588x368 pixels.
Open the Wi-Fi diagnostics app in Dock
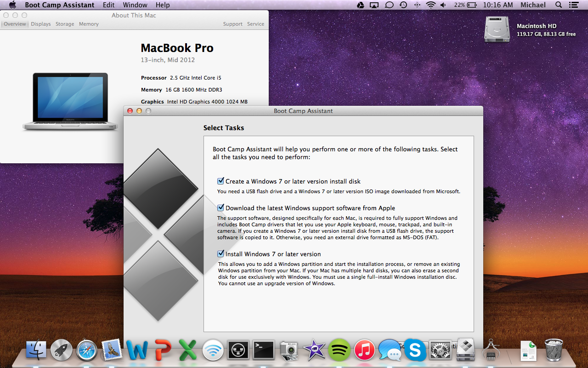coord(213,351)
